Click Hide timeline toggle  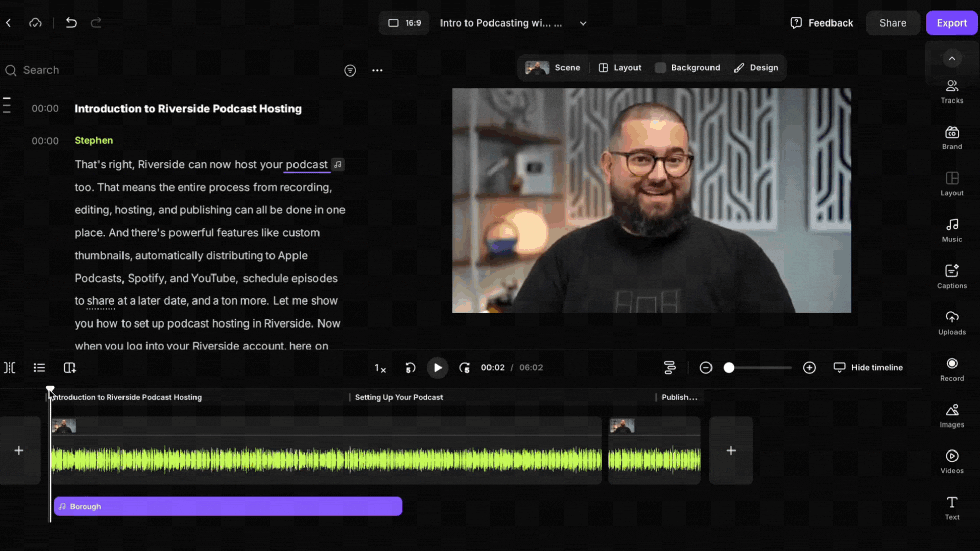click(868, 368)
